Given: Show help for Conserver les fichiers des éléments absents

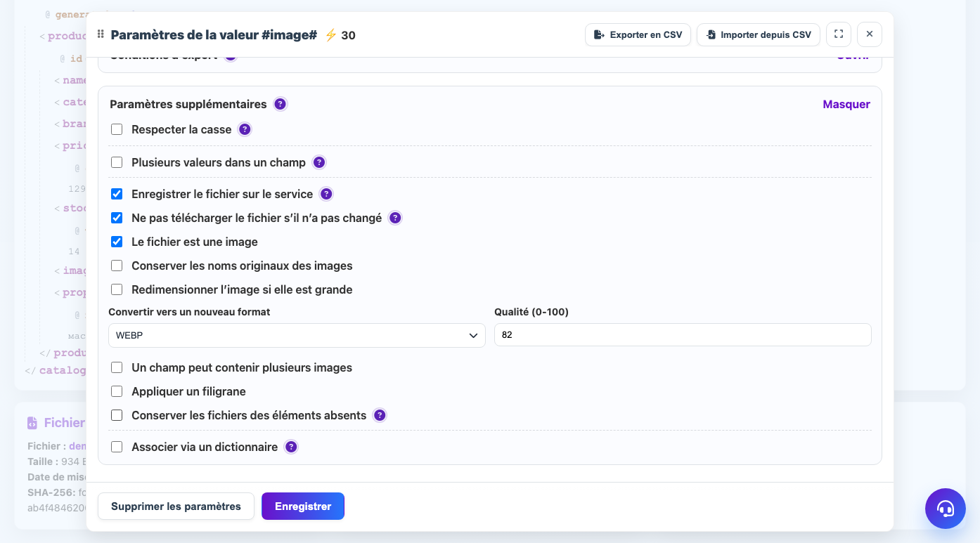Looking at the screenshot, I should pyautogui.click(x=380, y=415).
